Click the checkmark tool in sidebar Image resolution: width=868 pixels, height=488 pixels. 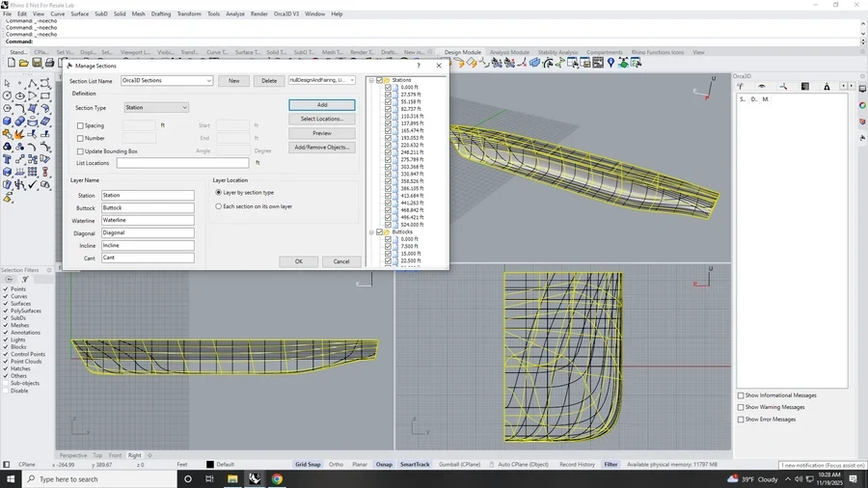(33, 185)
